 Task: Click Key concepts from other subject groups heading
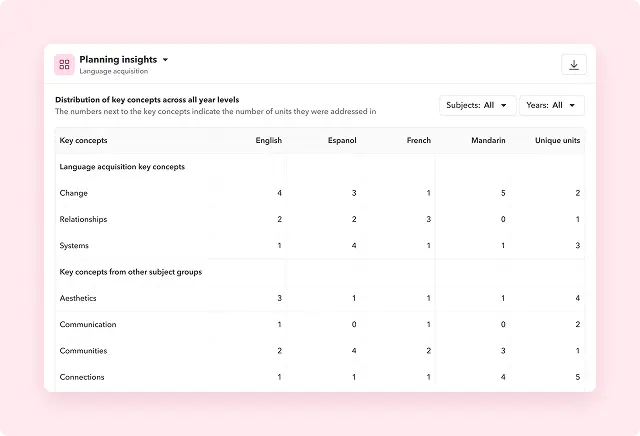[x=131, y=272]
